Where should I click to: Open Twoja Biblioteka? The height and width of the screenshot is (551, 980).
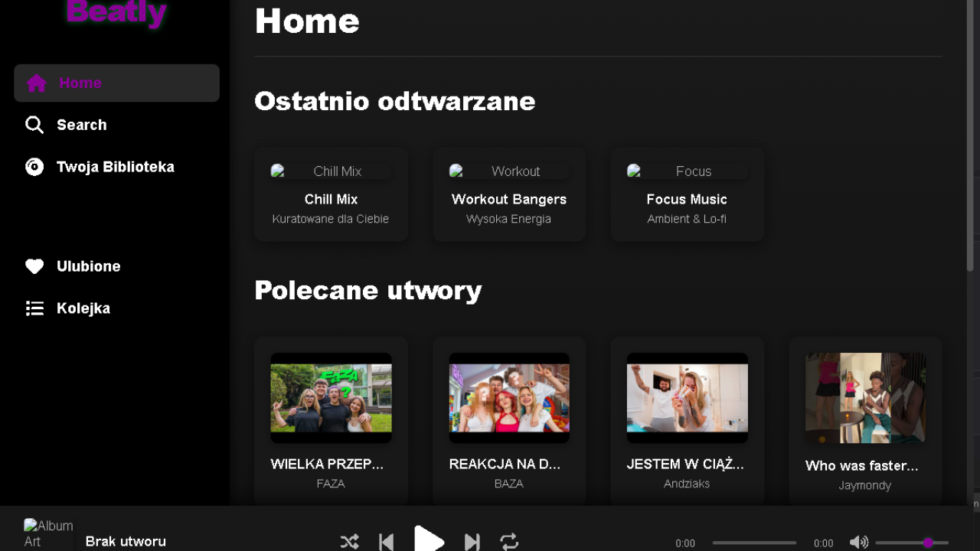pos(115,166)
